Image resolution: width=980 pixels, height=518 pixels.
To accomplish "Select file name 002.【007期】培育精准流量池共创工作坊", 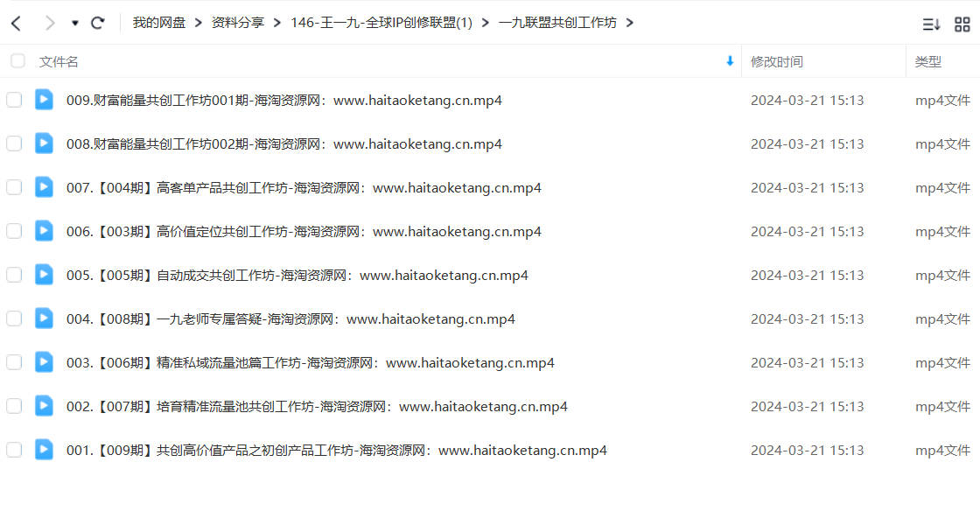I will (317, 407).
